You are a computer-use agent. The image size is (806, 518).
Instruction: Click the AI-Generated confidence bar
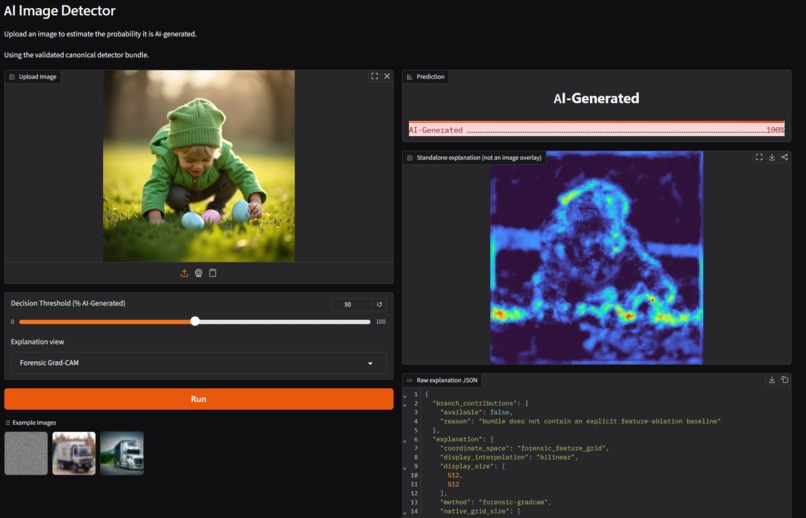point(596,128)
